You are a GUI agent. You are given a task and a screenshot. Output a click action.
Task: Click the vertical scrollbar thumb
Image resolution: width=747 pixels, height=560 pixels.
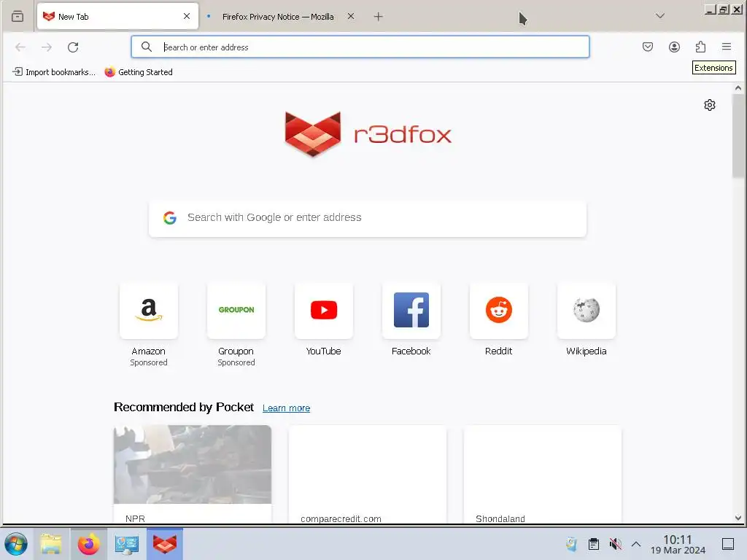tap(738, 136)
